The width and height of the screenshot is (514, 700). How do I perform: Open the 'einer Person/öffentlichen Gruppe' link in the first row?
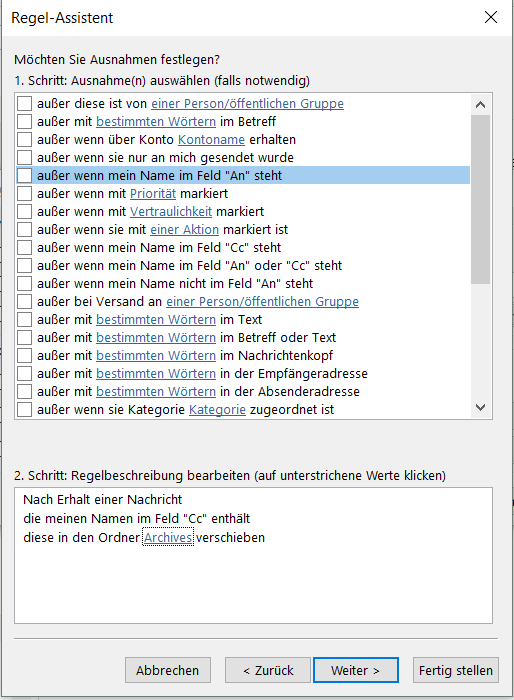click(247, 104)
